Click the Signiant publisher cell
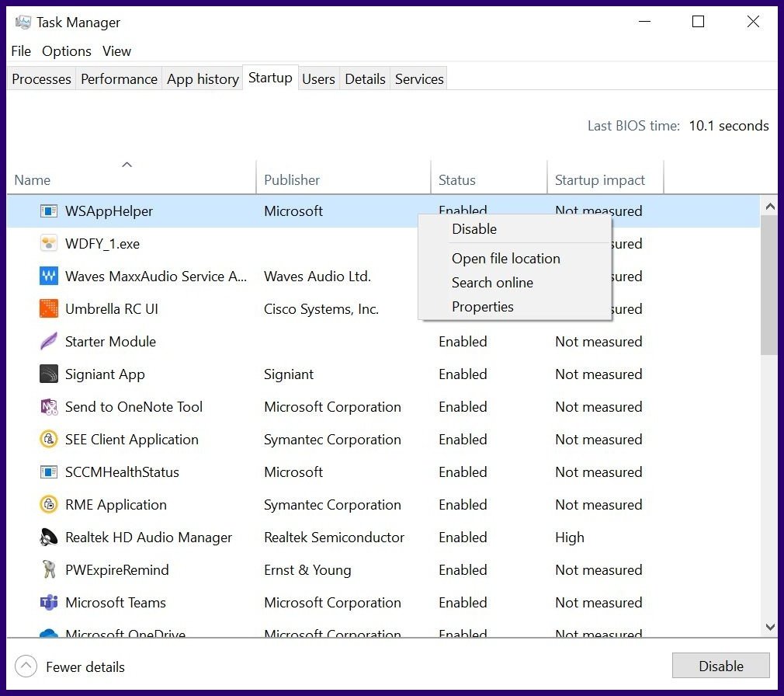 [x=289, y=374]
